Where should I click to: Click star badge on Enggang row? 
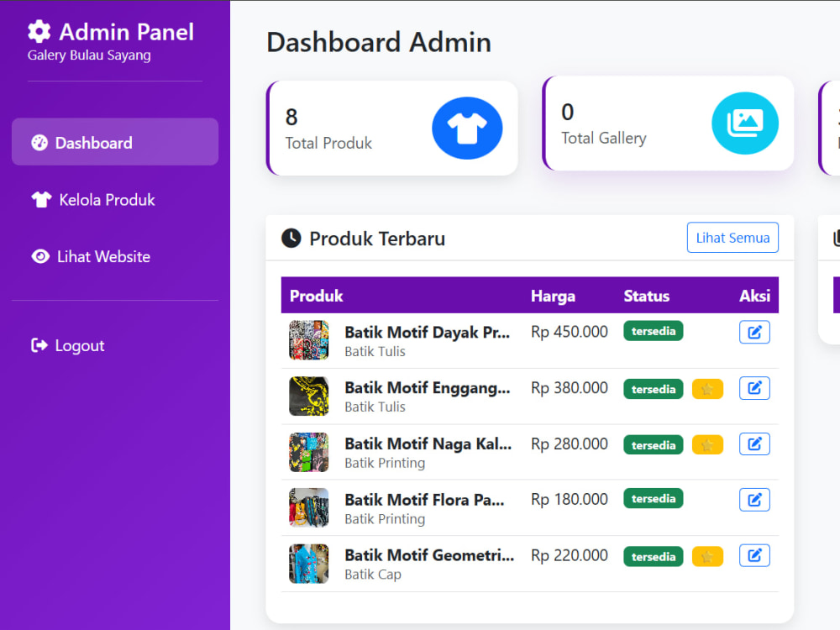tap(707, 389)
